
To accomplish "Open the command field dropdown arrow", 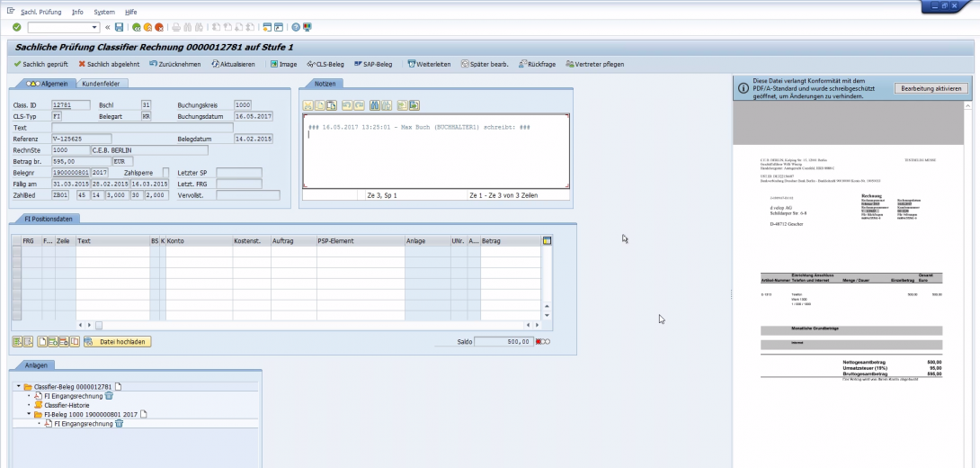I will (x=95, y=28).
